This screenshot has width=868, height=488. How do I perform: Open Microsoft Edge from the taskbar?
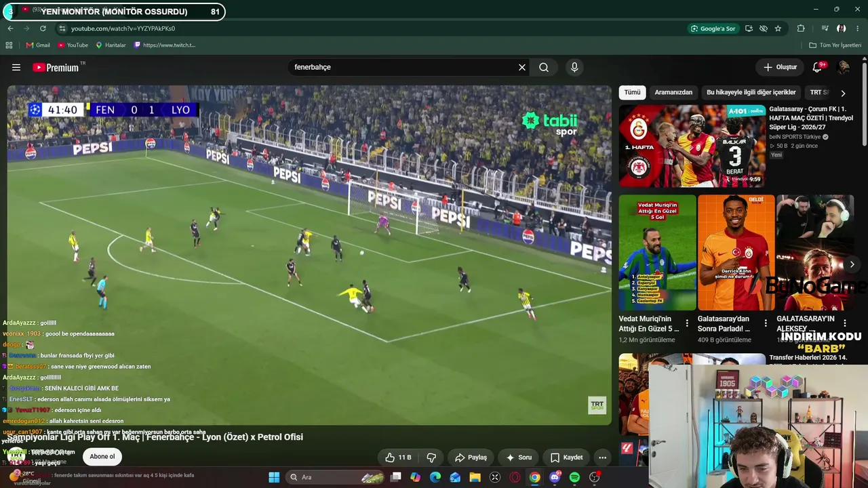(435, 477)
